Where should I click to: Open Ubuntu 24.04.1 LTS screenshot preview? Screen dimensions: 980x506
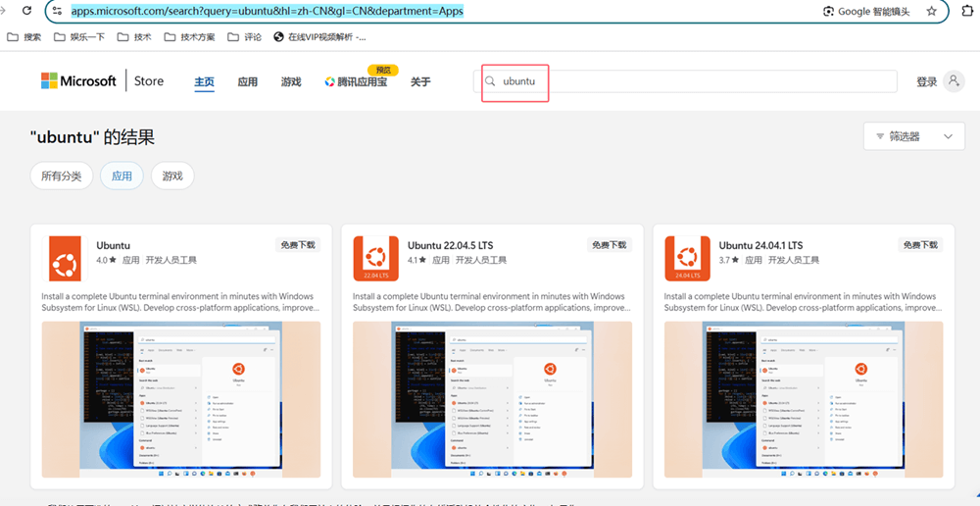click(804, 400)
